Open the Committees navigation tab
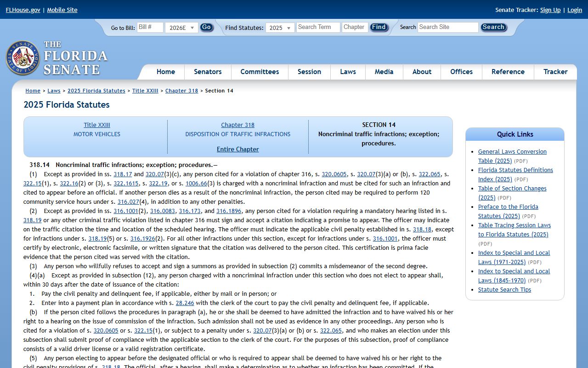 (260, 72)
